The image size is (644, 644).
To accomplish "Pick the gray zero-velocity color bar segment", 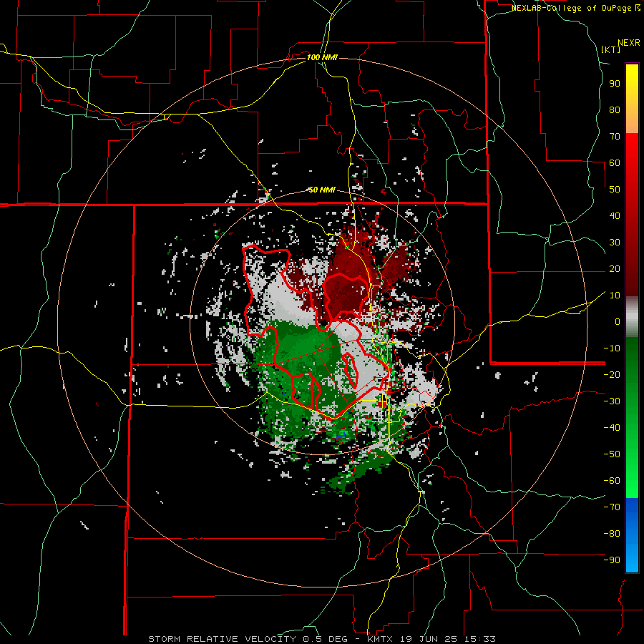I will pos(632,317).
